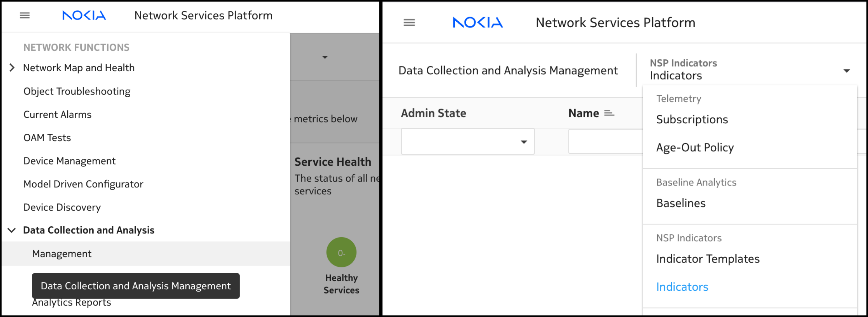Open Current Alarms page
Image resolution: width=868 pixels, height=317 pixels.
57,115
